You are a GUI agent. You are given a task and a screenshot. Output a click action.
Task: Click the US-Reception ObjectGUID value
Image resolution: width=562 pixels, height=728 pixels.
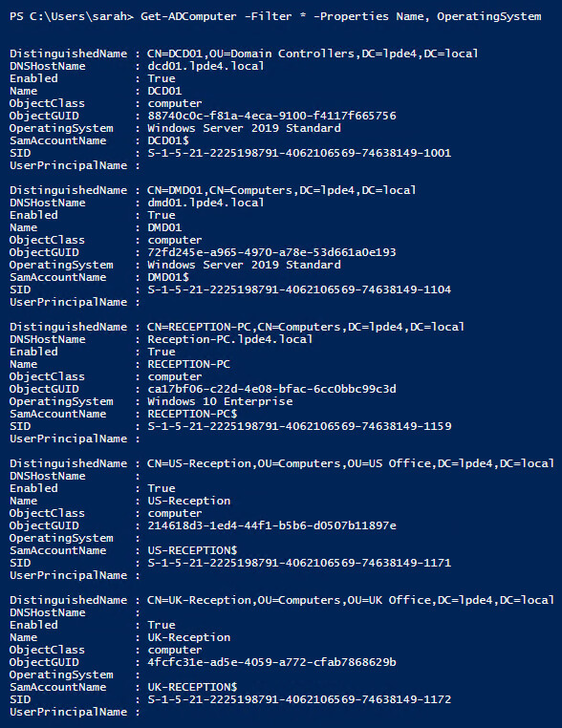point(271,525)
